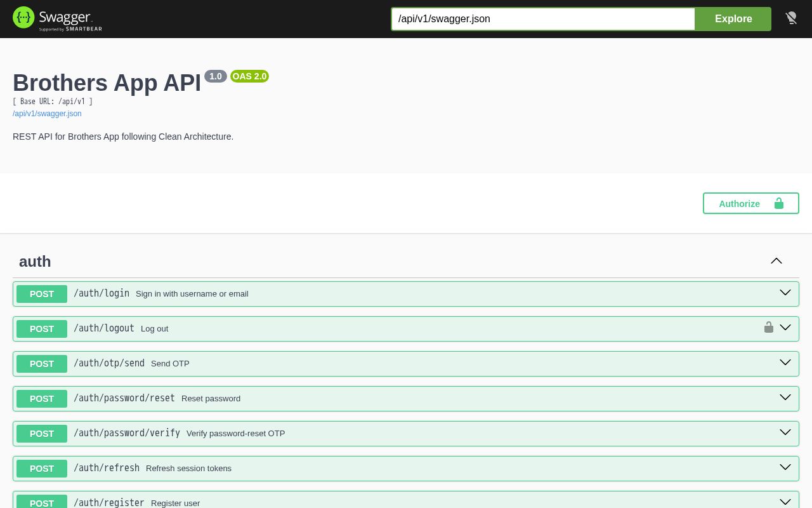Click the 'Refresh session tokens' description

(x=189, y=468)
